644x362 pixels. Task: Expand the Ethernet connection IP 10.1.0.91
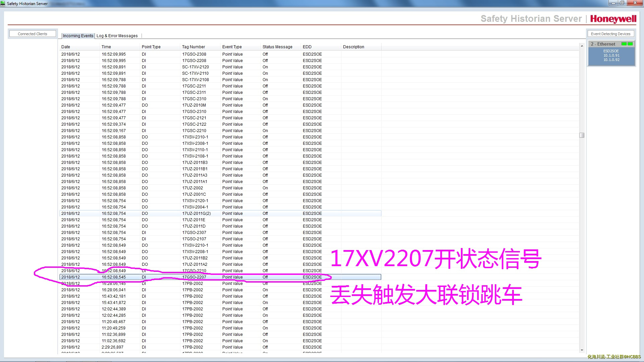(x=611, y=55)
